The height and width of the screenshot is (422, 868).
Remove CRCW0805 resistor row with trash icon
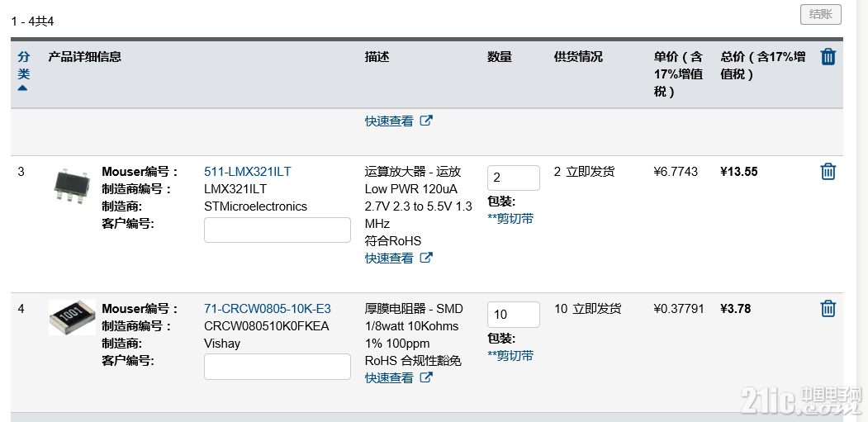coord(828,309)
